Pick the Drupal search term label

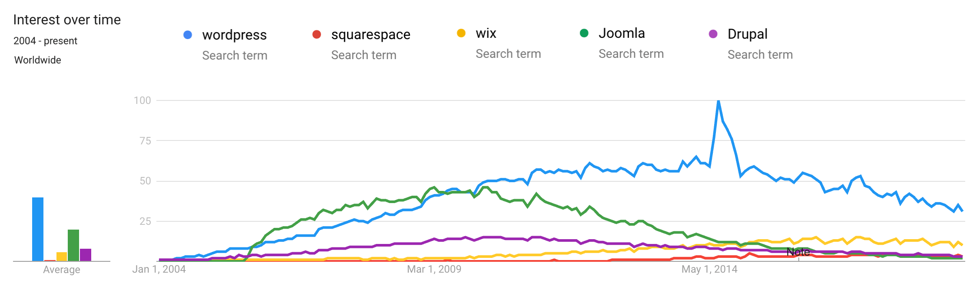click(x=747, y=34)
